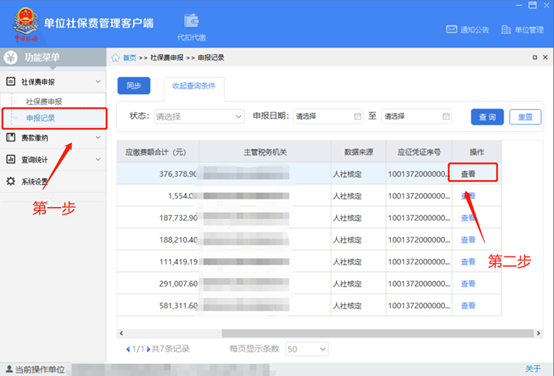The width and height of the screenshot is (554, 376).
Task: Go to previous page arrow in pagination
Action: (x=128, y=349)
